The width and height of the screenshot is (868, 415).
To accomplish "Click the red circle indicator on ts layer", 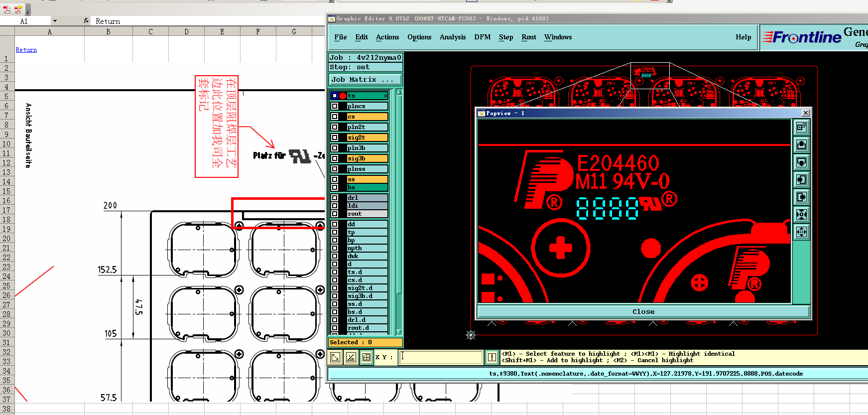I will [x=343, y=96].
